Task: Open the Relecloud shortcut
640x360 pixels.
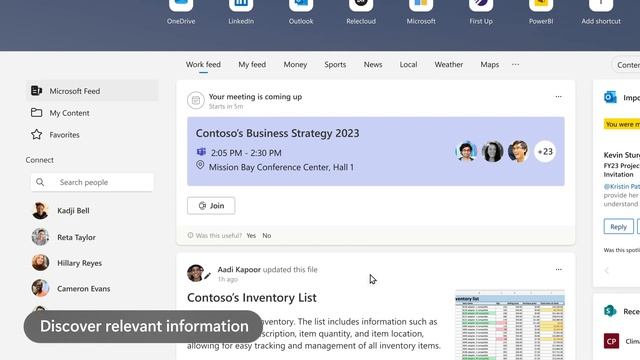Action: (361, 12)
